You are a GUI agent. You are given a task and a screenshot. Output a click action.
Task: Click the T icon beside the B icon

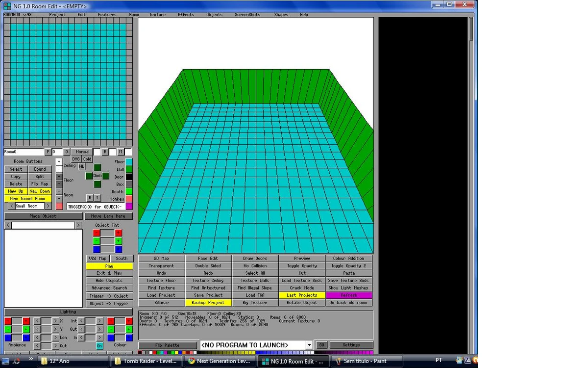coord(97,197)
